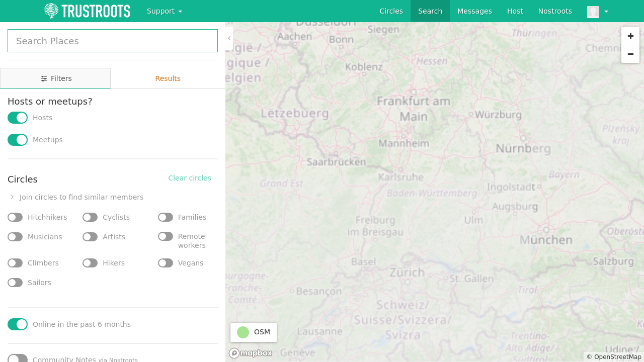The width and height of the screenshot is (644, 362).
Task: Toggle the Hosts switch
Action: pos(18,118)
